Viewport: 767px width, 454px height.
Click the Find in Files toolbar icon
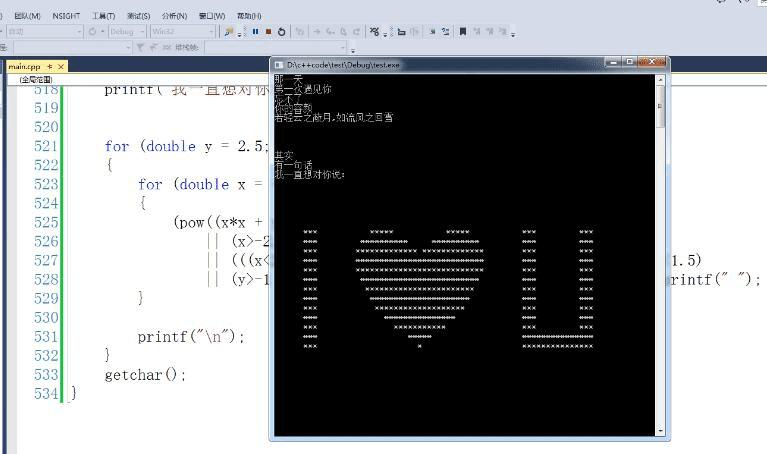pyautogui.click(x=228, y=32)
